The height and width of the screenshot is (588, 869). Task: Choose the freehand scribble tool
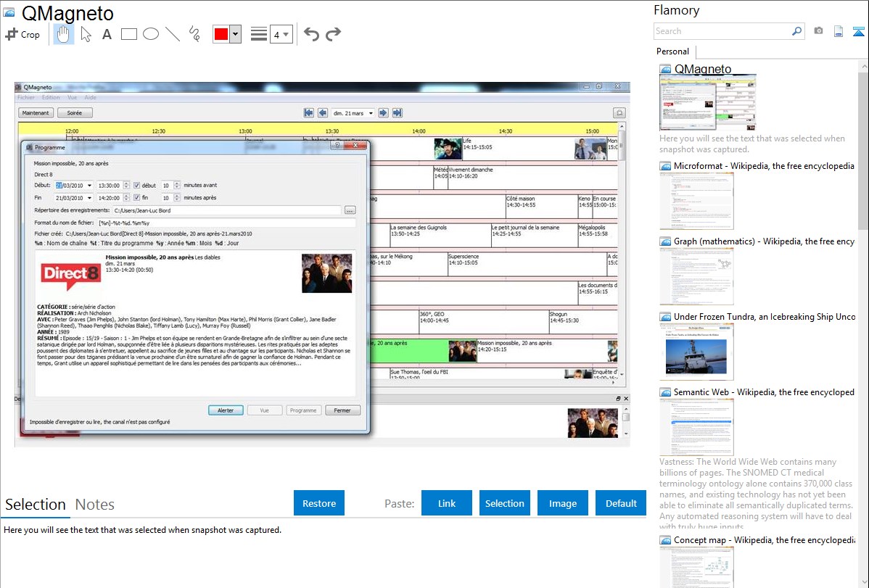[194, 34]
